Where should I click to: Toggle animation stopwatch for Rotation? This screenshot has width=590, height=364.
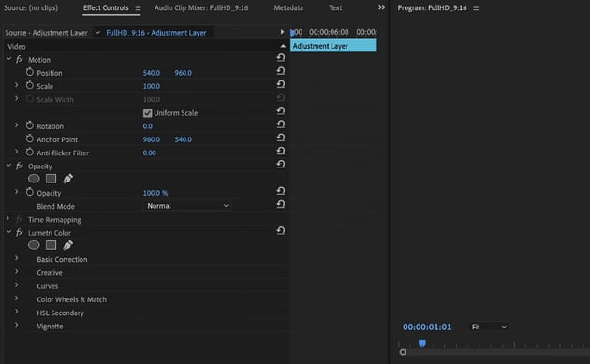point(30,125)
